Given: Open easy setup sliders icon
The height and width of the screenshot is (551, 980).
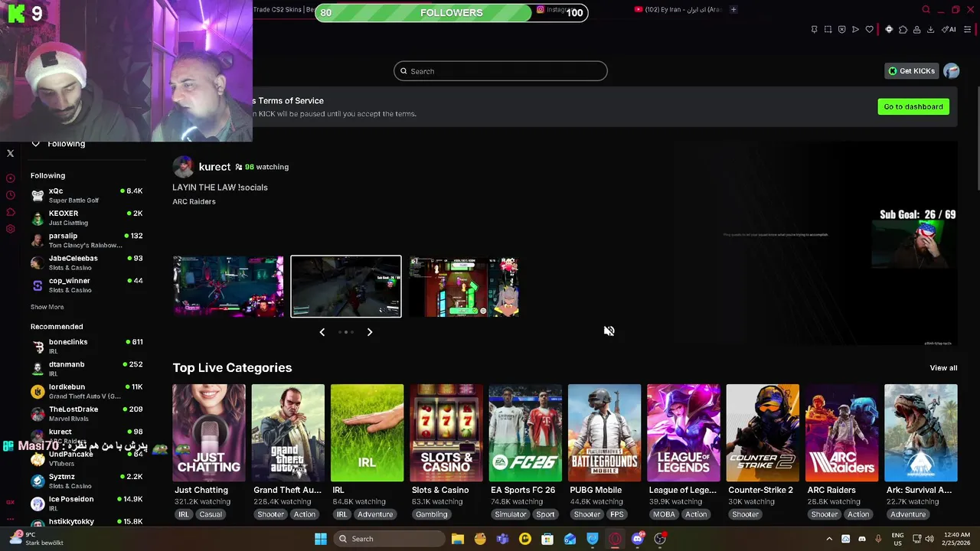Looking at the screenshot, I should (x=968, y=29).
